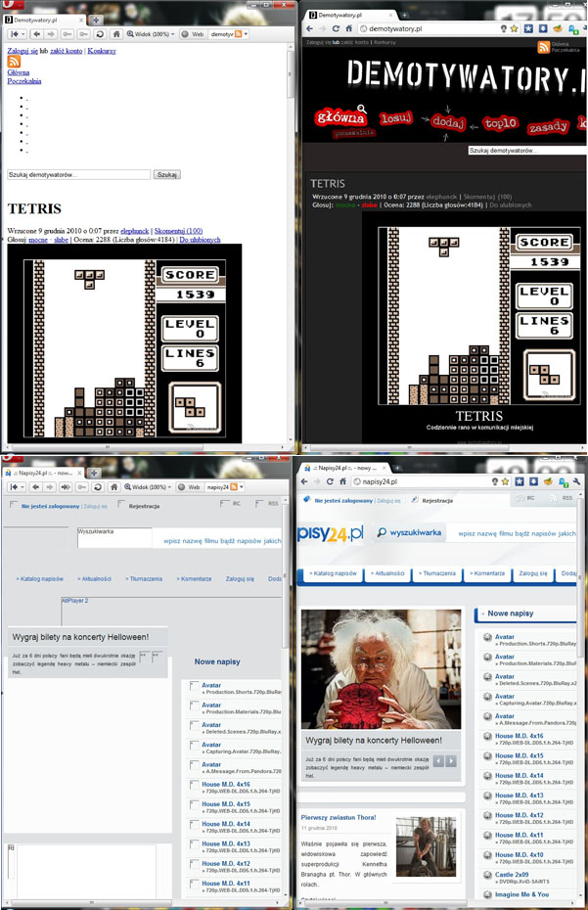Click Komentarze link in Napisy24 Opera page
The width and height of the screenshot is (588, 910).
tap(194, 578)
